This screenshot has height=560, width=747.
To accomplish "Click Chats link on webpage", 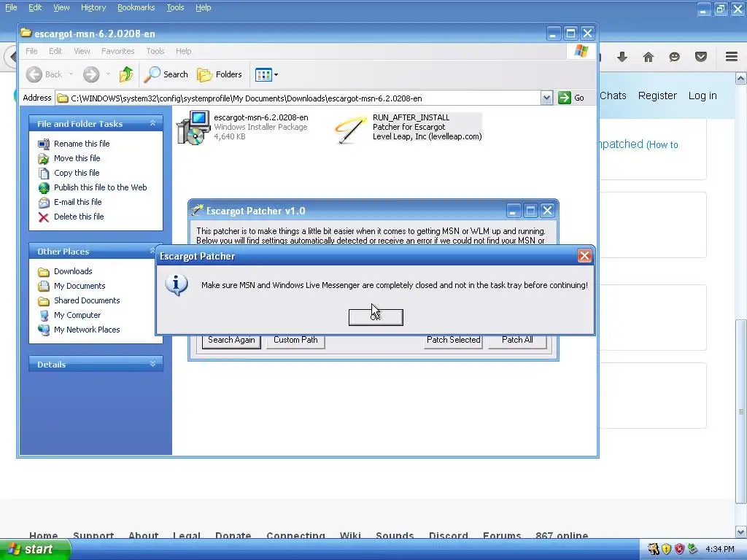I will pyautogui.click(x=613, y=96).
